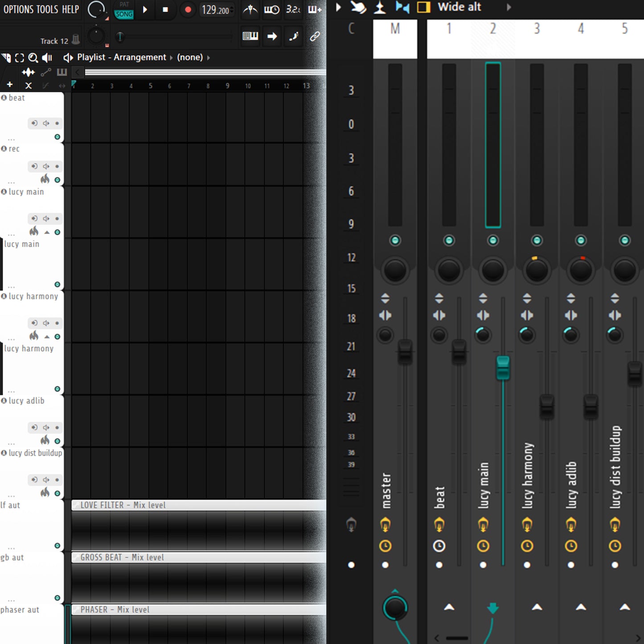Click the mixer multi-touch control icon
This screenshot has width=644, height=644.
[x=358, y=7]
